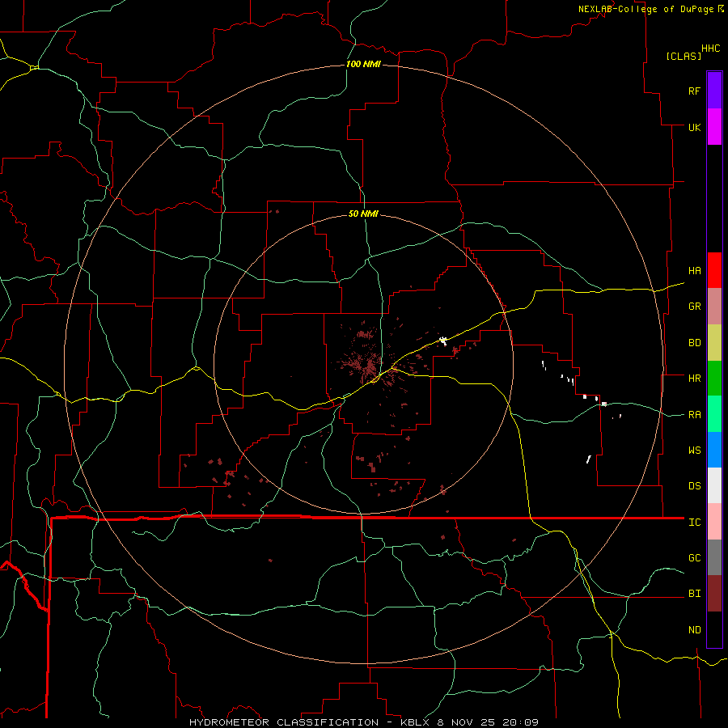Click the brown BI legend swatch

tap(714, 594)
